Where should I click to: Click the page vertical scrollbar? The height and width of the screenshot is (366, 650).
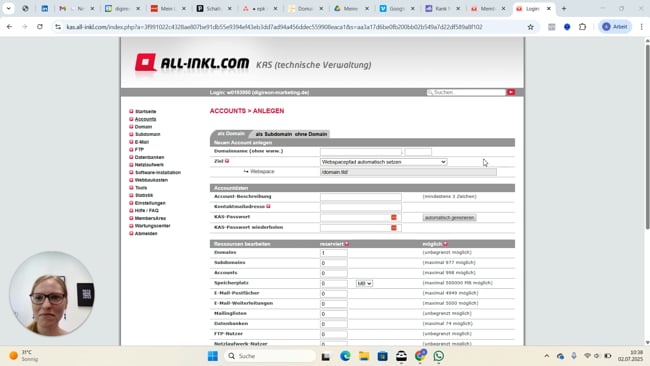point(647,137)
